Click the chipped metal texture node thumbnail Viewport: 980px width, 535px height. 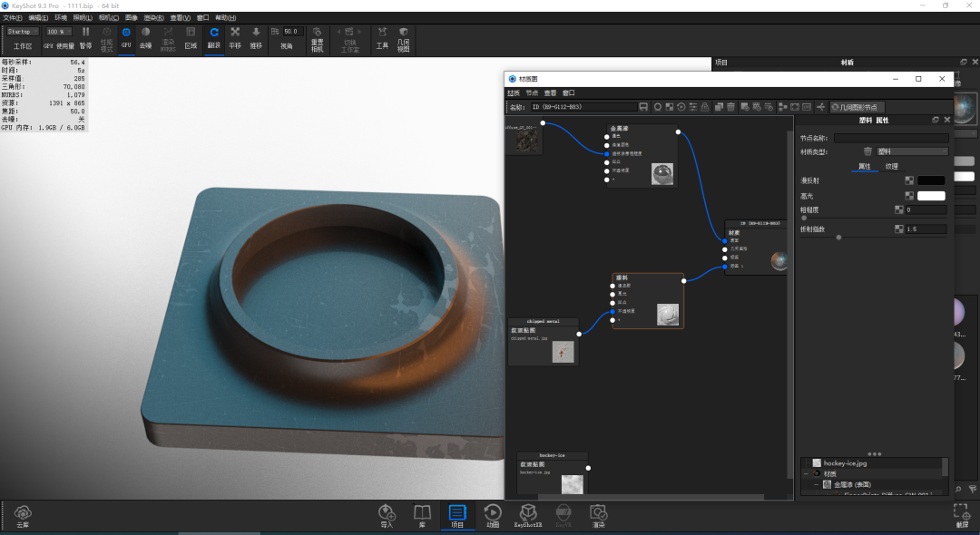(563, 352)
